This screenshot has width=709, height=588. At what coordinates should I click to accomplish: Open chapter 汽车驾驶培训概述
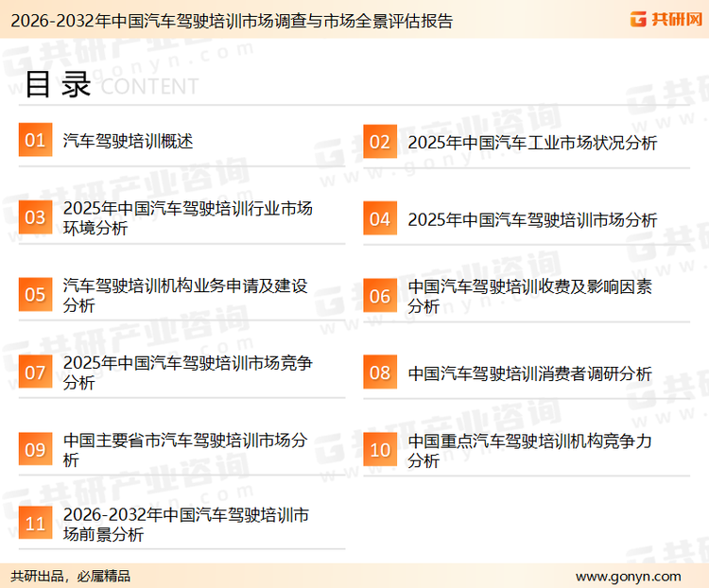[128, 141]
